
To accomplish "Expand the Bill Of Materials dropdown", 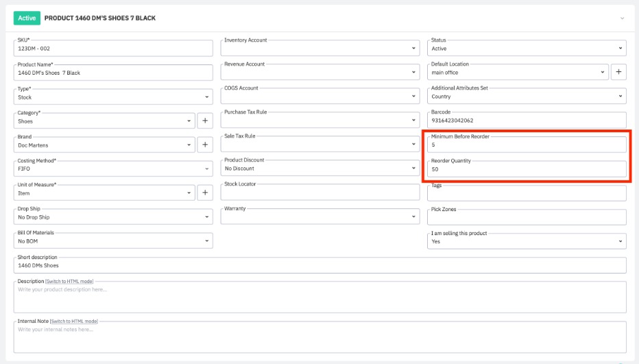I will pos(113,241).
